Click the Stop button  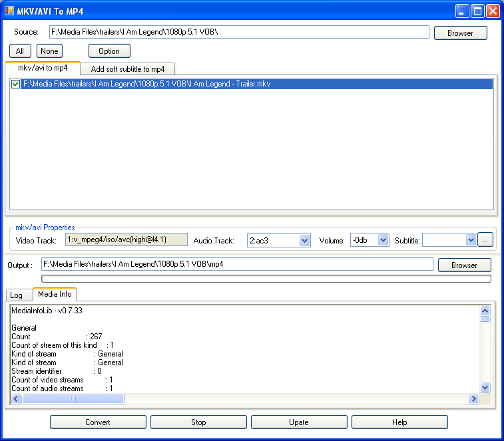tap(198, 422)
